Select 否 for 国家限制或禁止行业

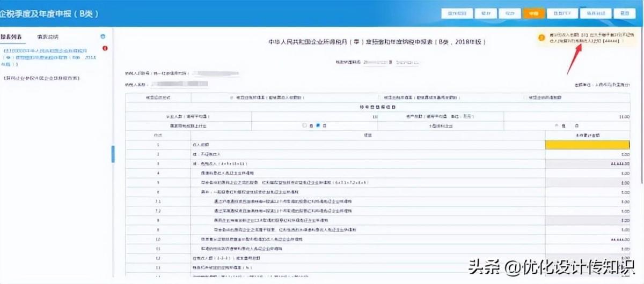pos(318,125)
